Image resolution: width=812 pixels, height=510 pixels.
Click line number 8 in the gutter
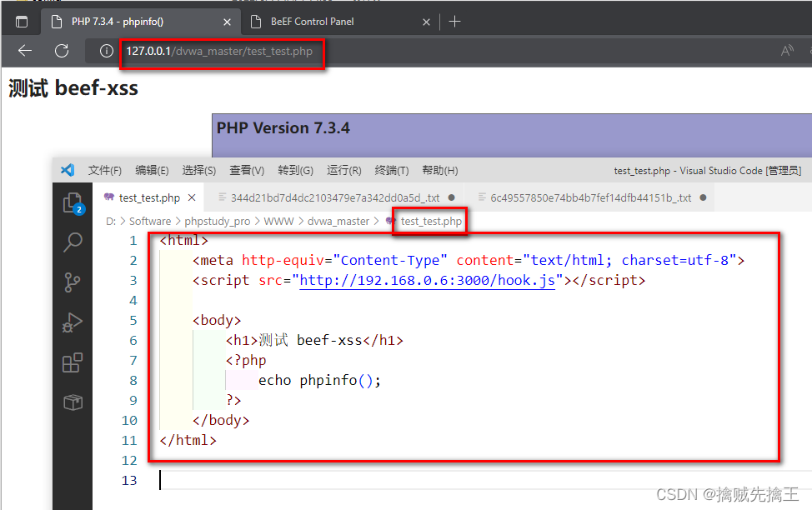click(133, 381)
